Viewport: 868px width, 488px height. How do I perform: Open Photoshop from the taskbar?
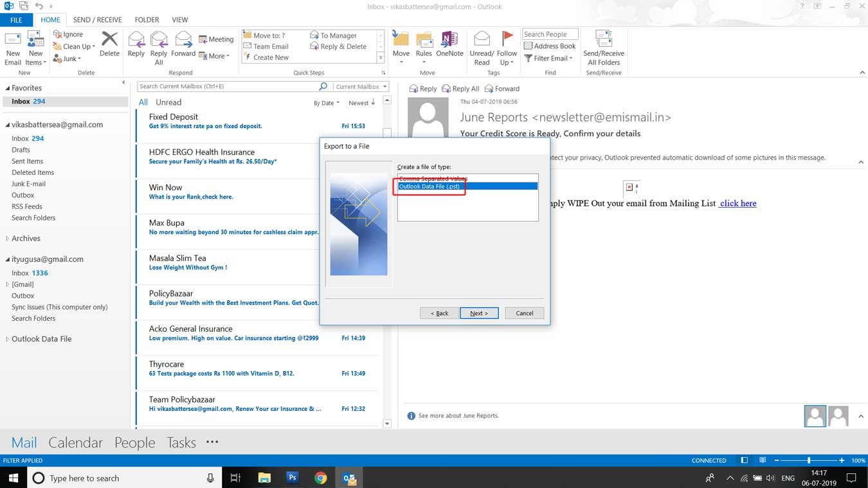293,478
